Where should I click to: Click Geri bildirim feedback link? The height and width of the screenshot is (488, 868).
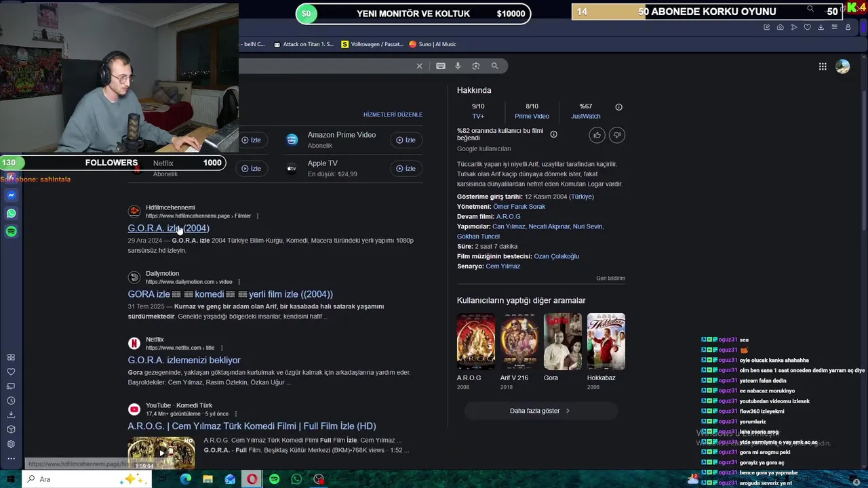[x=610, y=279]
